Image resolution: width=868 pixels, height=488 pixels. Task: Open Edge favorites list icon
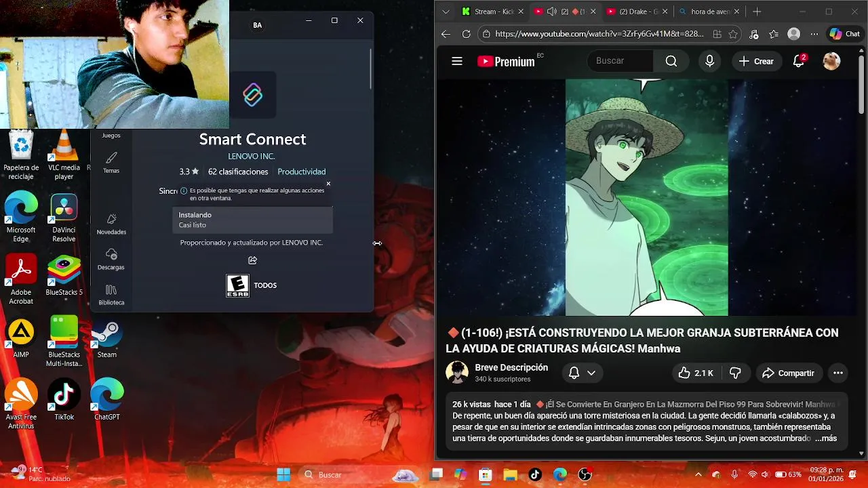pyautogui.click(x=774, y=34)
